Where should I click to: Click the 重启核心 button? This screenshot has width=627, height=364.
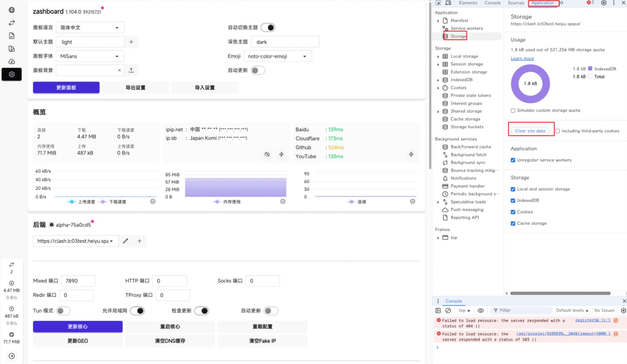click(x=170, y=327)
